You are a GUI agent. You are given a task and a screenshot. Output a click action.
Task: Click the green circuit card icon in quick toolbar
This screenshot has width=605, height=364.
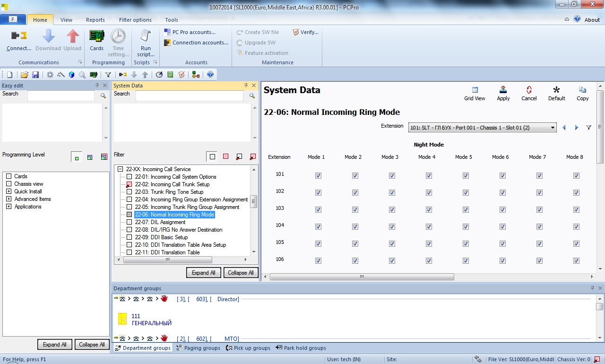[94, 75]
